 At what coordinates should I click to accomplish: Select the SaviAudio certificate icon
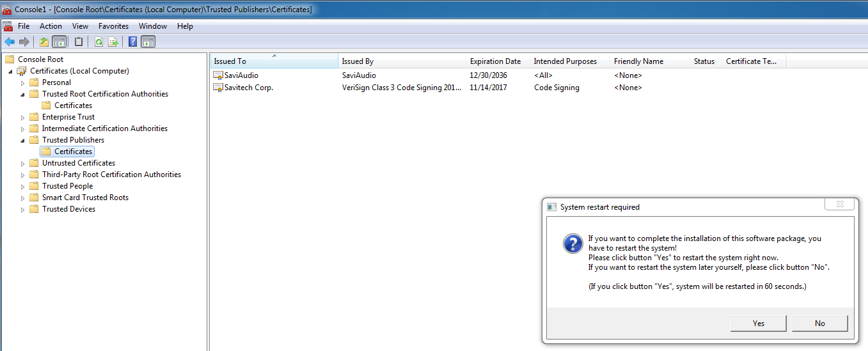tap(218, 75)
